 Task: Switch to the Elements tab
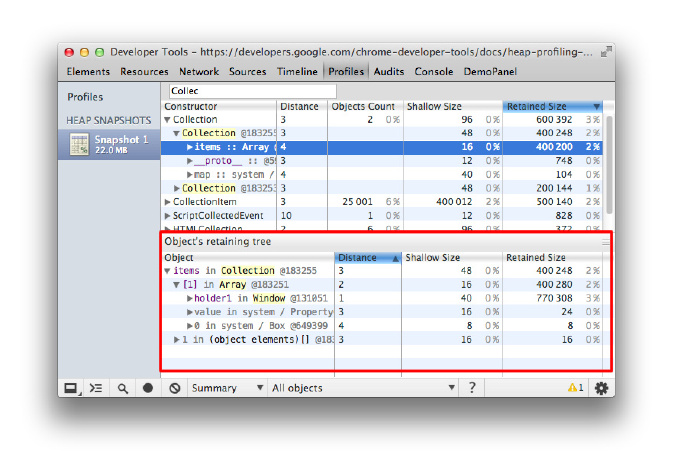[x=88, y=71]
